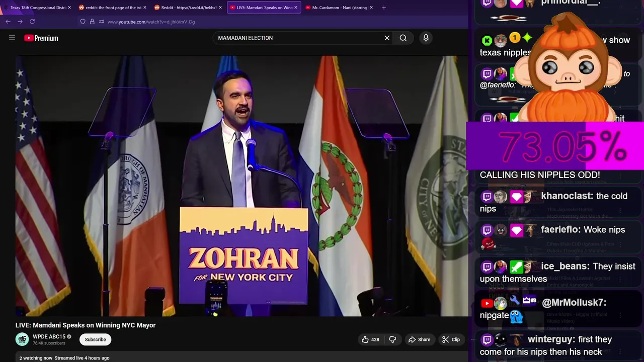Share the Mamdani video
Viewport: 644px width, 362px height.
coord(419,339)
